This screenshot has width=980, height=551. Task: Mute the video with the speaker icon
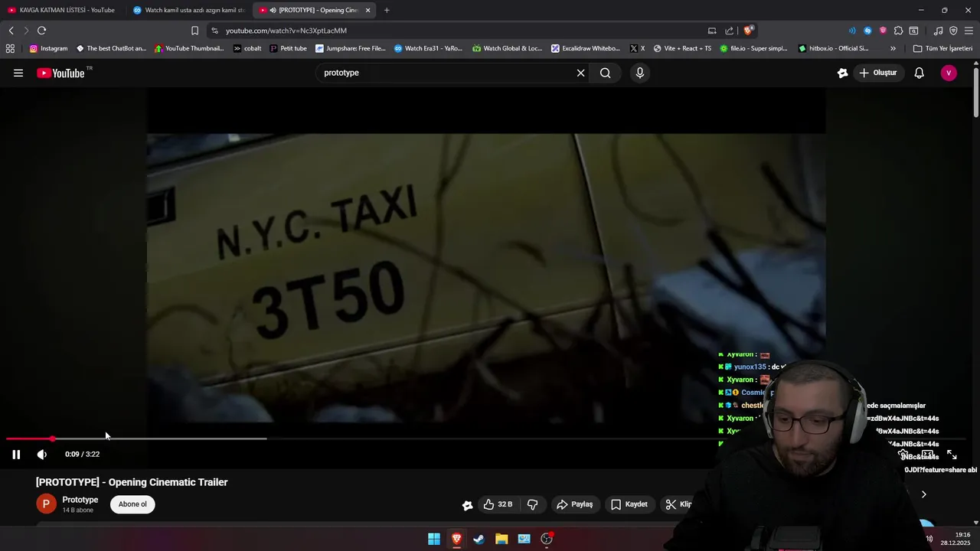[x=42, y=455]
